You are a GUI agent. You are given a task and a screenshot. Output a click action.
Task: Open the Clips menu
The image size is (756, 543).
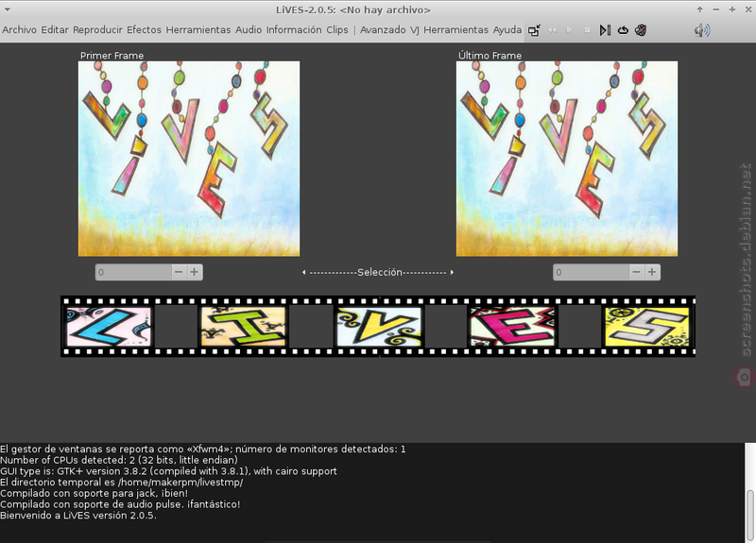pos(337,30)
